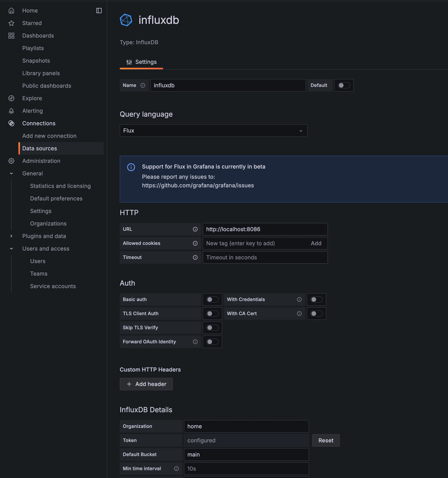Click the dock menu panel icon
The width and height of the screenshot is (448, 478).
coord(99,11)
